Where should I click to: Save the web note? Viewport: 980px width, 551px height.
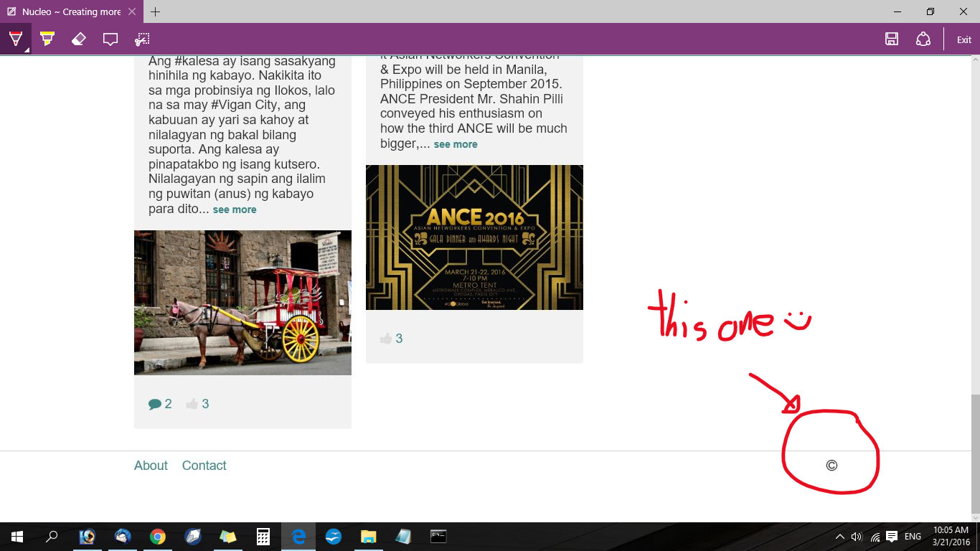pos(892,39)
